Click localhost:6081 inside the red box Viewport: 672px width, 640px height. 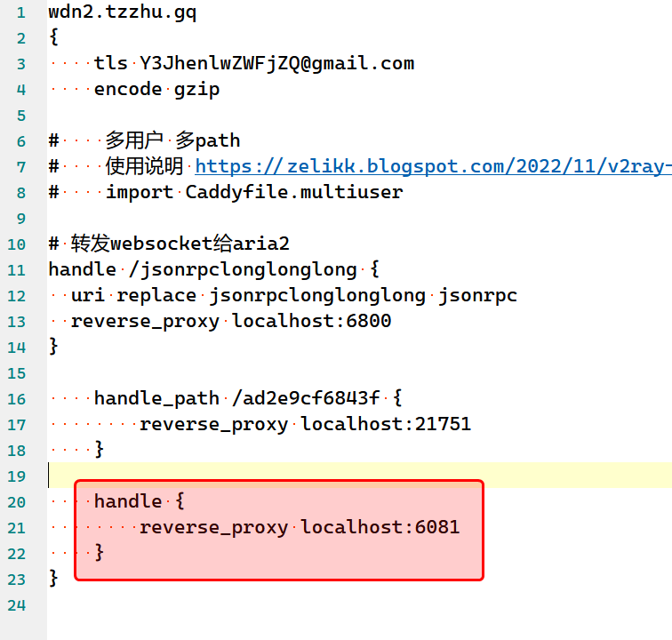(380, 527)
